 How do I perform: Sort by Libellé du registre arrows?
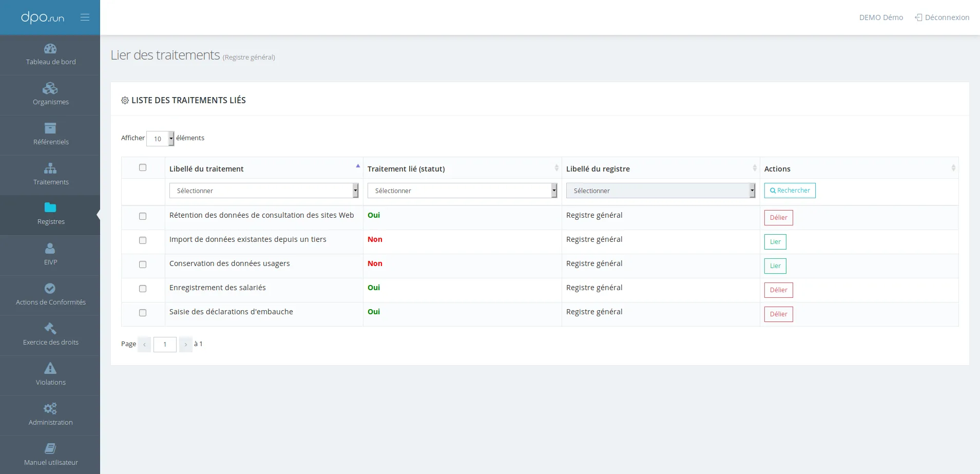[755, 168]
